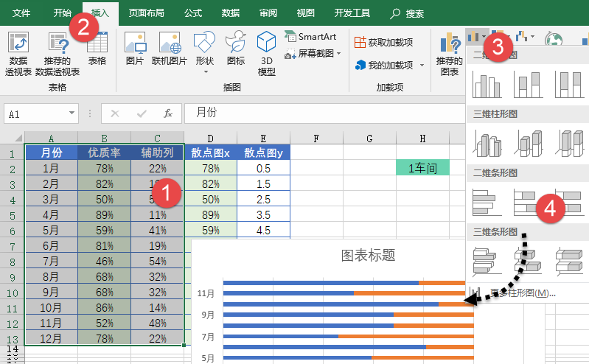Click the 搜索 search box in the ribbon
This screenshot has width=589, height=364.
407,14
